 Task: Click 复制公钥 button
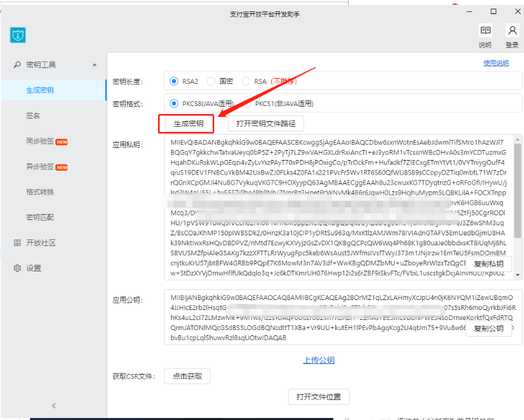(489, 329)
